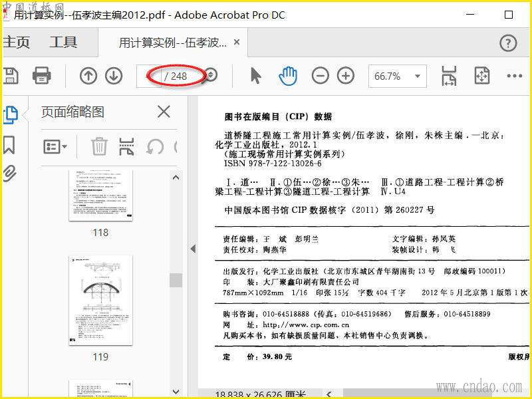Switch to the 工具 tab
The width and height of the screenshot is (532, 399).
click(63, 43)
